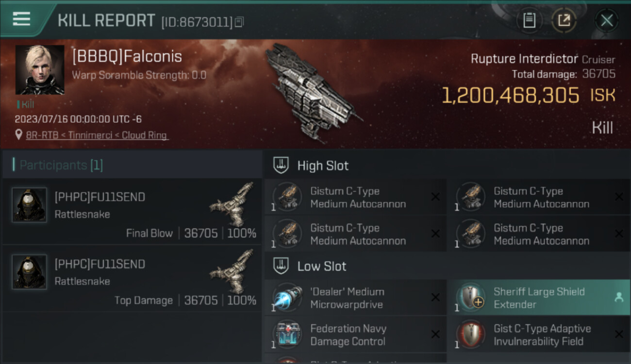Image resolution: width=631 pixels, height=364 pixels.
Task: Close the kill report window
Action: point(607,20)
